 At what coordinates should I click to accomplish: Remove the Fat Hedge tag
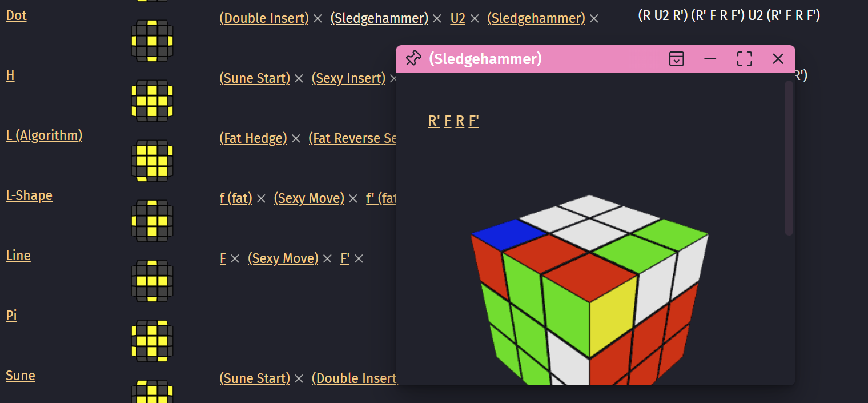pyautogui.click(x=296, y=139)
